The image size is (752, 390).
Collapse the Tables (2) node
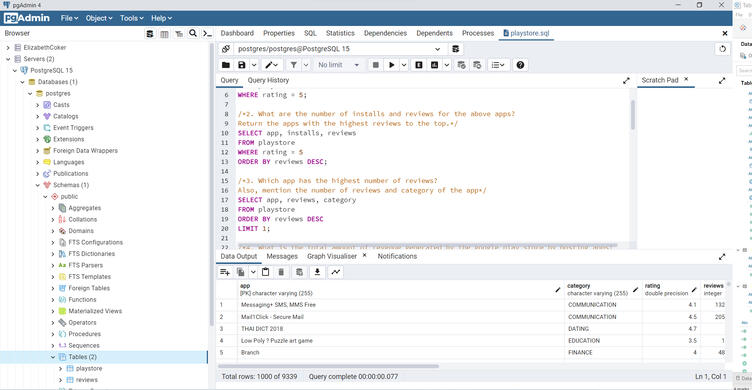point(53,357)
